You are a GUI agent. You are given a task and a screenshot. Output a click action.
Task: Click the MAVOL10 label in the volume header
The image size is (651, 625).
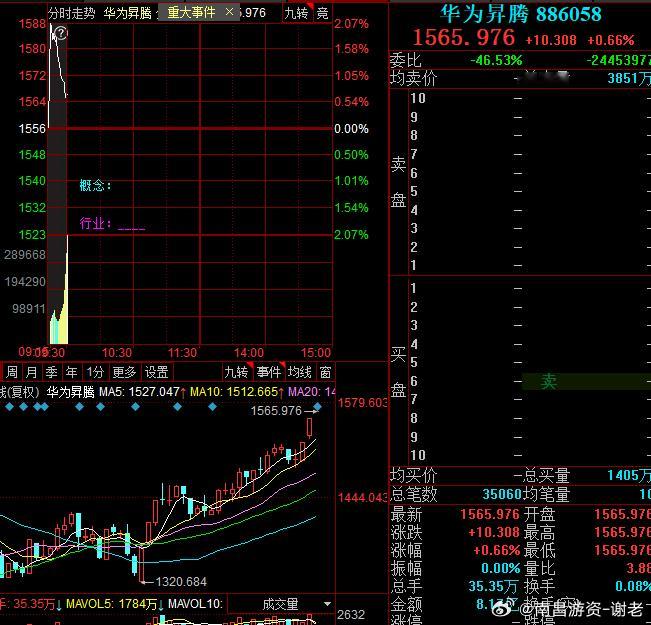click(x=195, y=604)
